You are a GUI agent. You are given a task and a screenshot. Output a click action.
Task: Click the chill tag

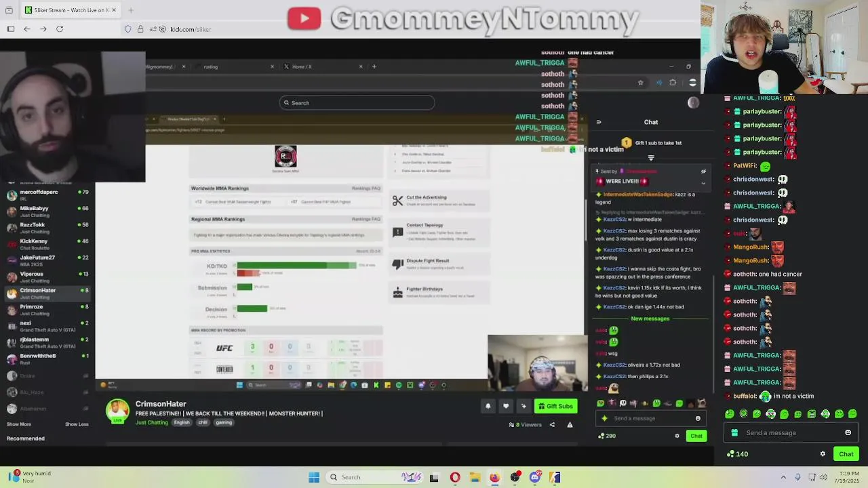[203, 422]
